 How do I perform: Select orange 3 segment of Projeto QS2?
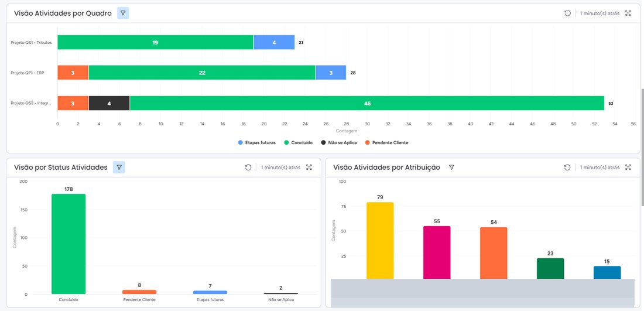click(x=73, y=103)
